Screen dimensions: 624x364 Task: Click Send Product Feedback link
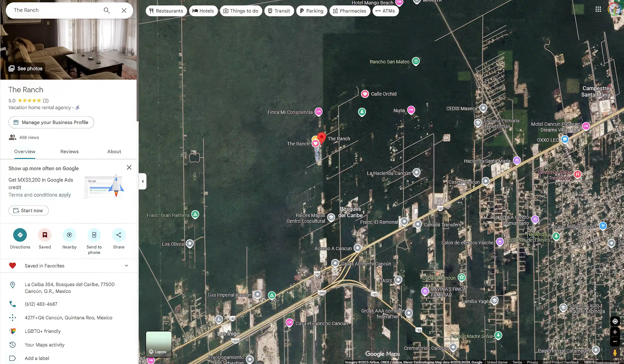561,362
